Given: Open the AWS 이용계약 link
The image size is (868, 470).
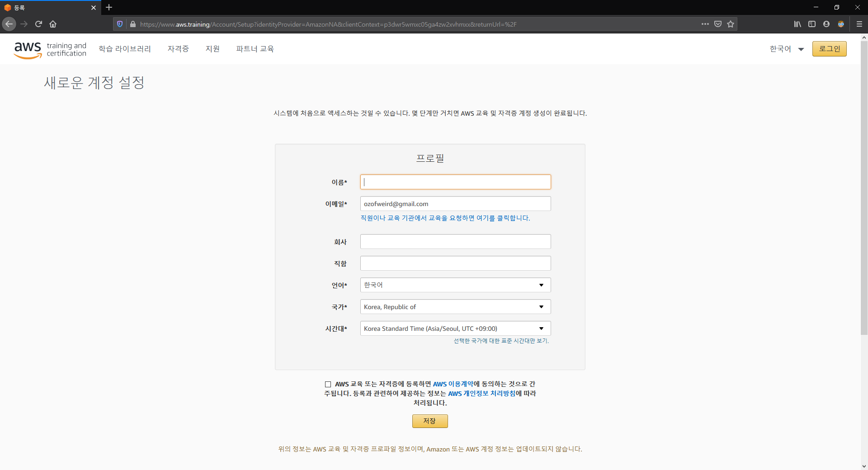Looking at the screenshot, I should (453, 384).
